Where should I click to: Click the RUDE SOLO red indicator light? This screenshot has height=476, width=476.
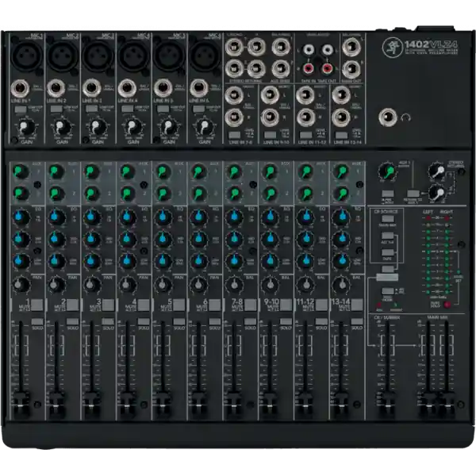[447, 305]
